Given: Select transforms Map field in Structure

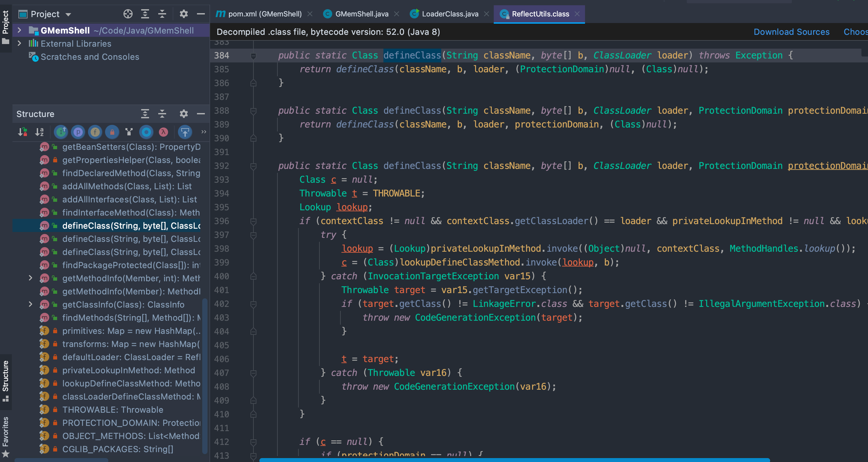Looking at the screenshot, I should [131, 344].
